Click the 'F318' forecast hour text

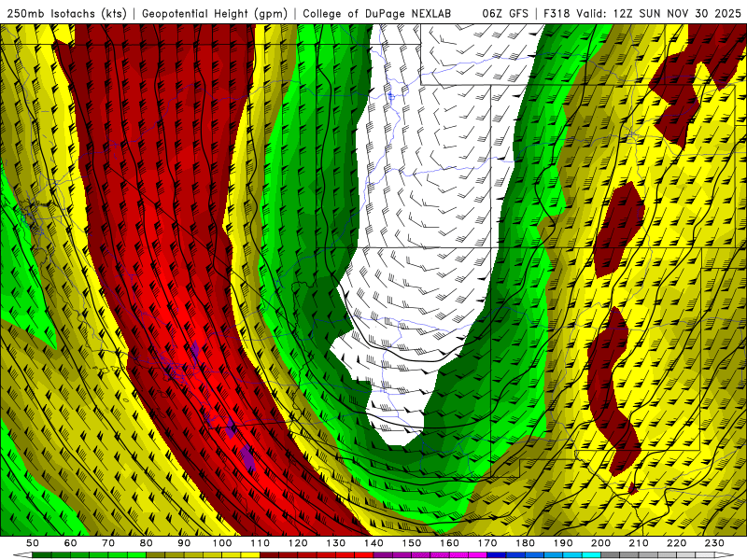point(557,14)
